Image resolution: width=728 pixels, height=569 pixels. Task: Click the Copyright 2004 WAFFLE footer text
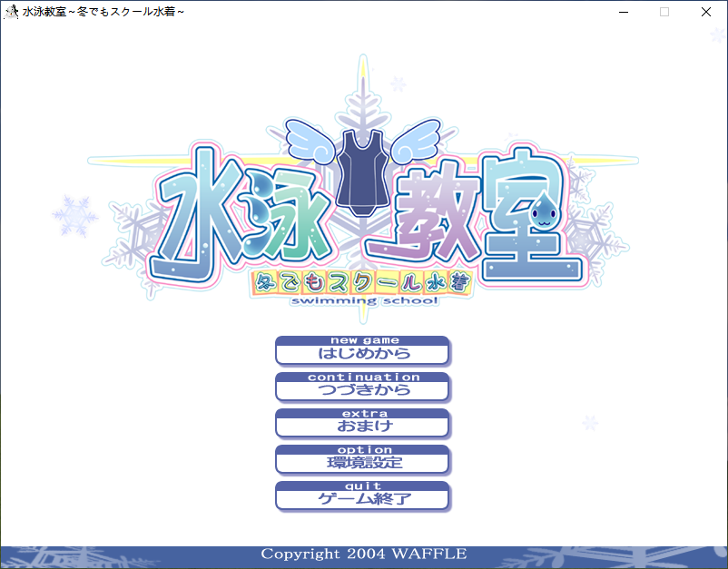(x=363, y=554)
